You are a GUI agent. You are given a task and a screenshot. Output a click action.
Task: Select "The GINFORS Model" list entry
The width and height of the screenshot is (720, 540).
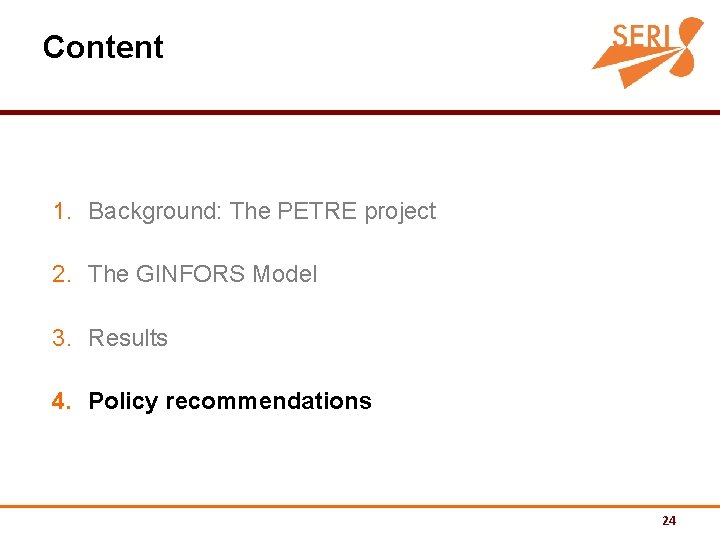202,274
